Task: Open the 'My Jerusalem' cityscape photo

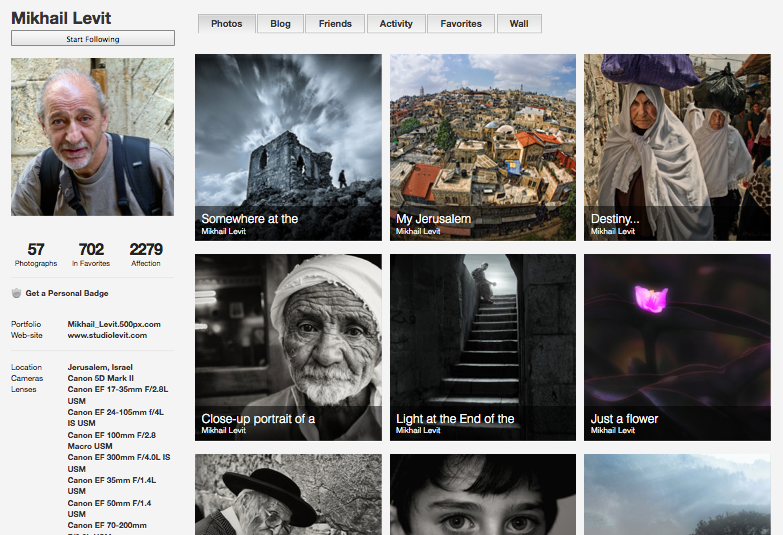Action: pyautogui.click(x=482, y=146)
